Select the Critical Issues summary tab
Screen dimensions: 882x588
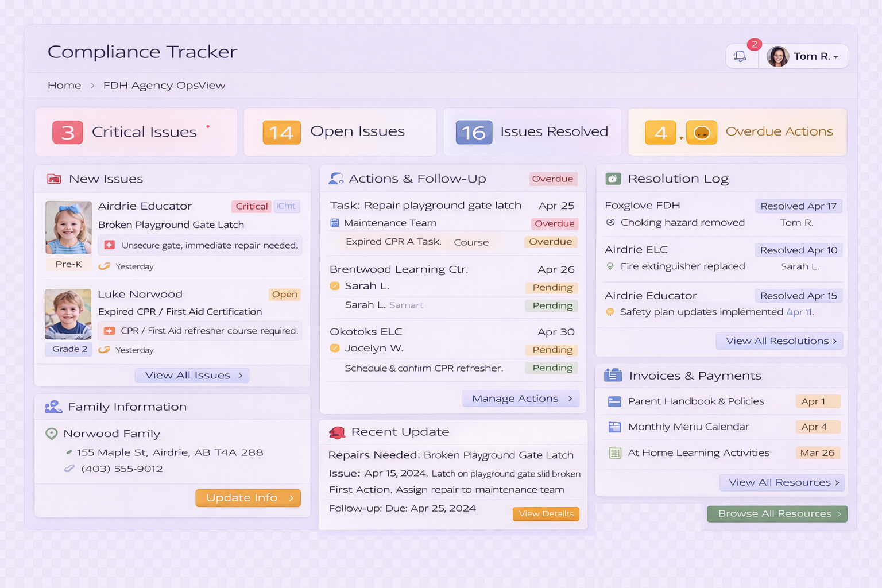(x=136, y=132)
